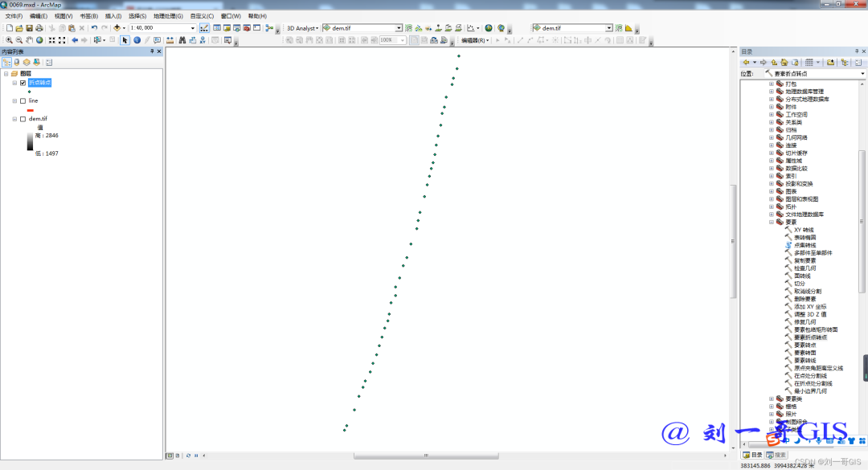
Task: Open the 视图(V) menu
Action: pos(63,16)
